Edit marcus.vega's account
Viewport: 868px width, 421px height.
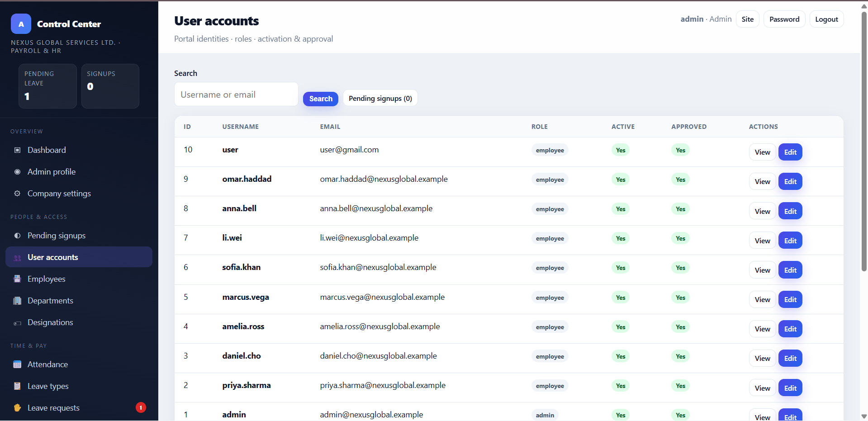pyautogui.click(x=790, y=299)
